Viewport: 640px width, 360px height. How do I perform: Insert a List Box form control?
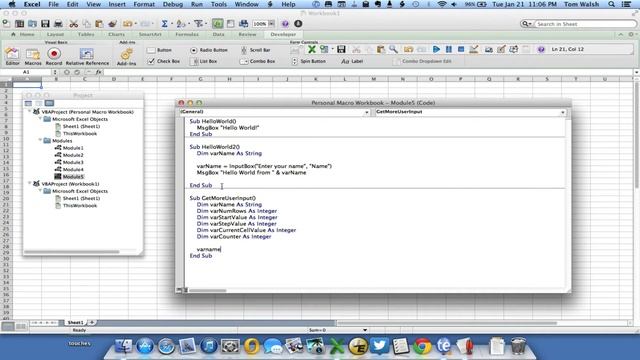[x=204, y=61]
